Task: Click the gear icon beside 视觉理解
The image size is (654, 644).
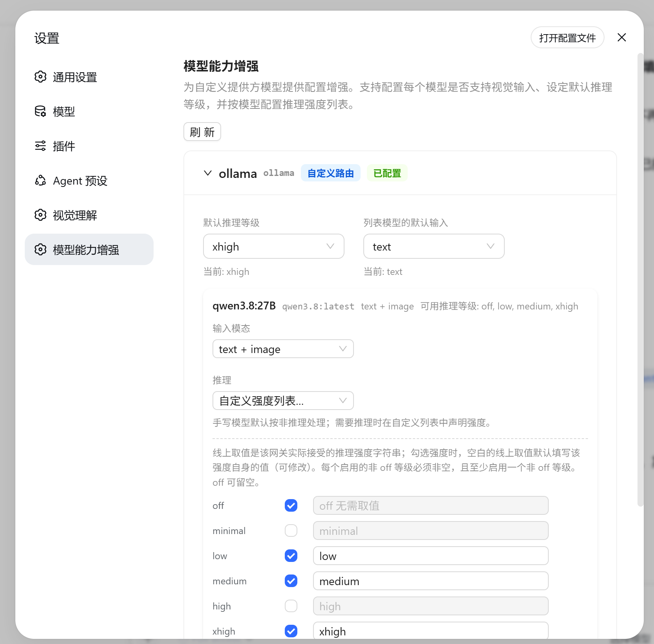Action: (40, 215)
